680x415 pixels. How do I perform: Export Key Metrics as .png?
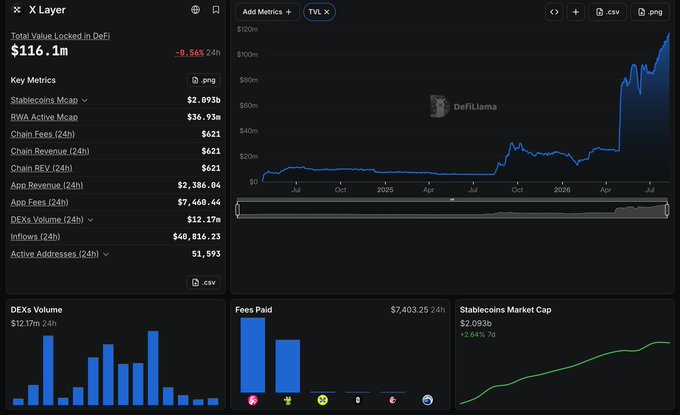(x=203, y=80)
